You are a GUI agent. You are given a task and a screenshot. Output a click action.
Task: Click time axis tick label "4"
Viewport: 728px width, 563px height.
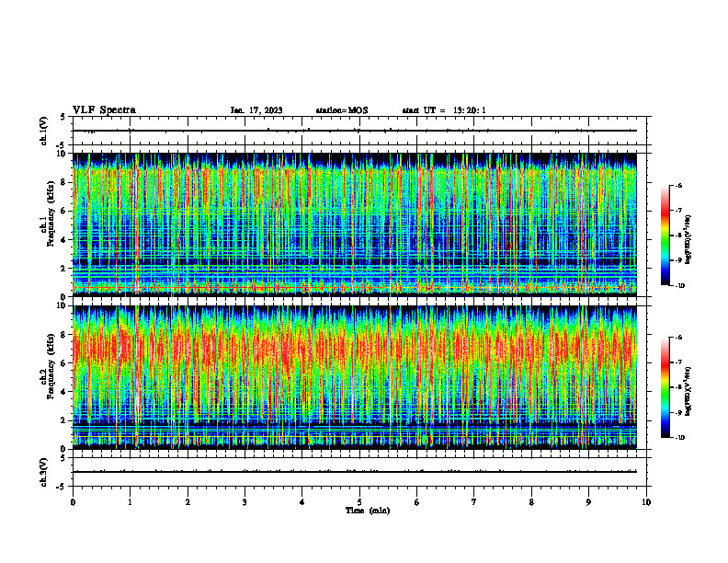[302, 502]
